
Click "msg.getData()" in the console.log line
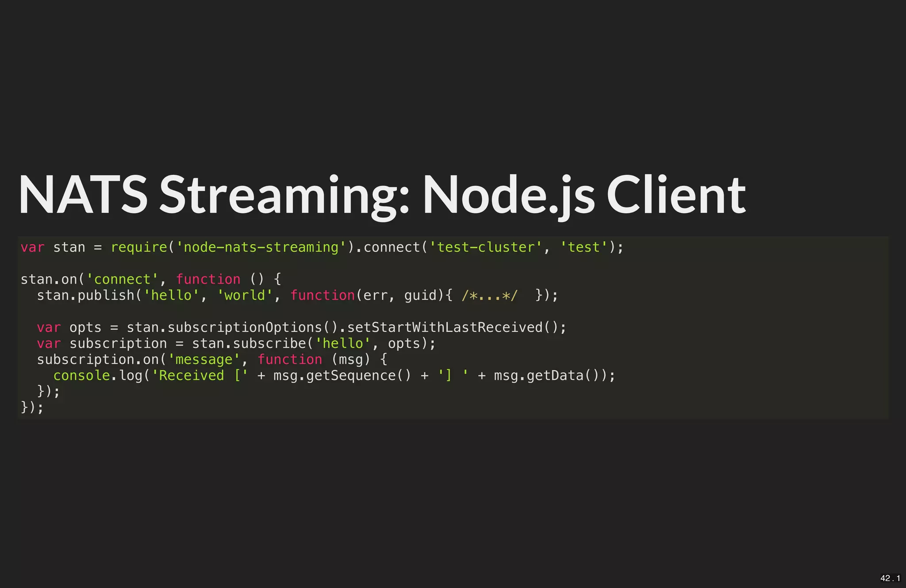546,376
